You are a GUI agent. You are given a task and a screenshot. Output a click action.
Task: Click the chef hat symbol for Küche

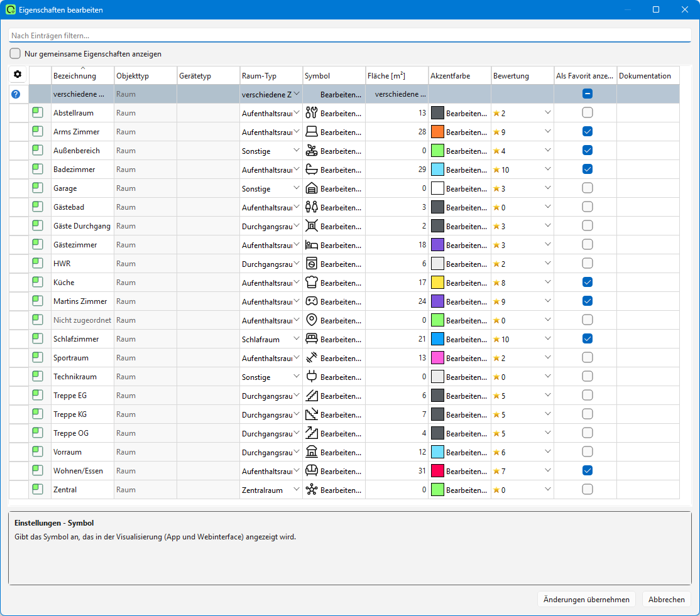click(x=311, y=283)
